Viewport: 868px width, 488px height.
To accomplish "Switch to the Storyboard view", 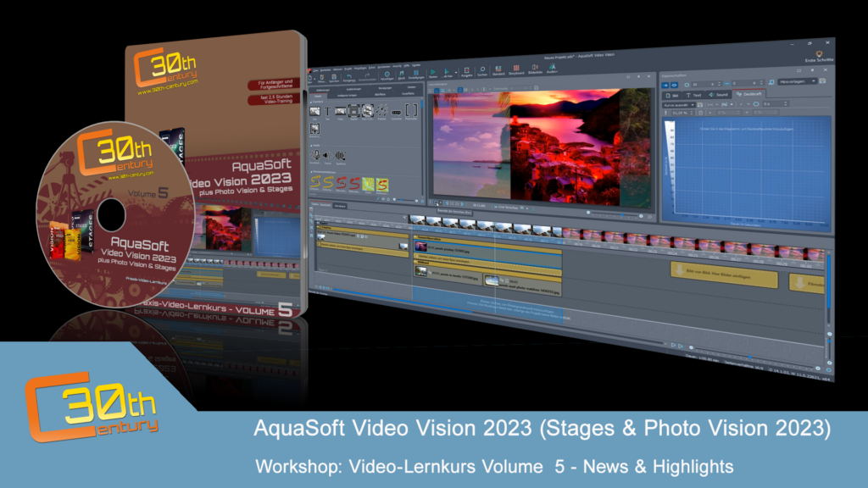I will tap(516, 69).
